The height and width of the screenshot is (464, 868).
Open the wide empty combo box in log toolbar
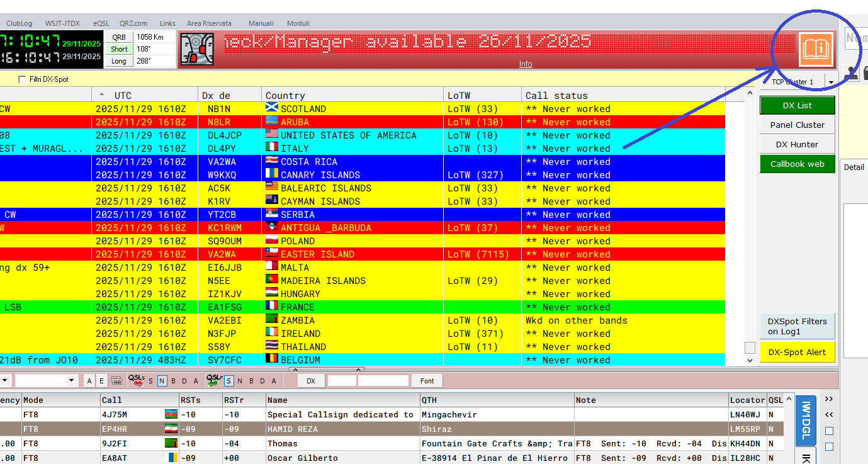pyautogui.click(x=47, y=380)
